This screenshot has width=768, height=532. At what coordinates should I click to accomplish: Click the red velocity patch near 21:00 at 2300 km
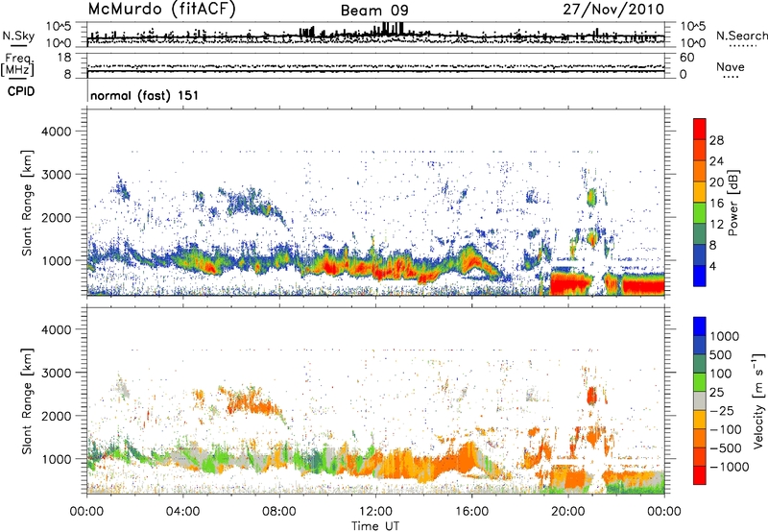tap(591, 395)
